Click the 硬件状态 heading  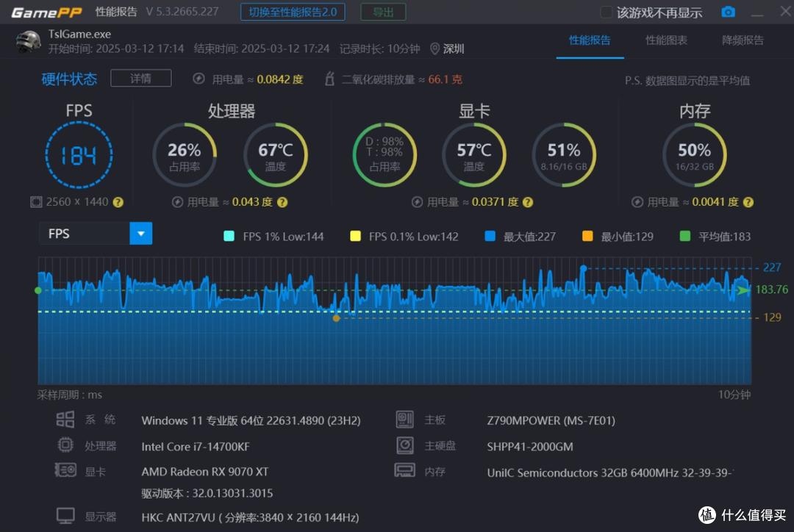(x=69, y=79)
